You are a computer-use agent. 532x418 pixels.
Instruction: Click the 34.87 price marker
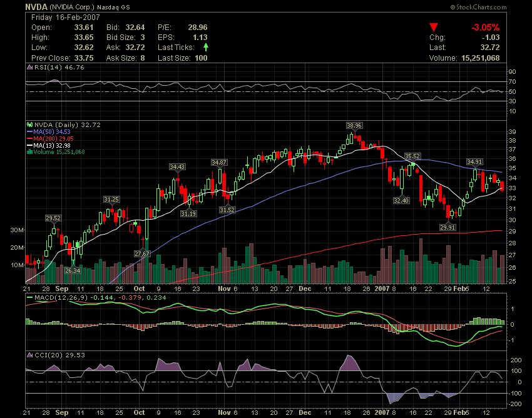tap(219, 163)
